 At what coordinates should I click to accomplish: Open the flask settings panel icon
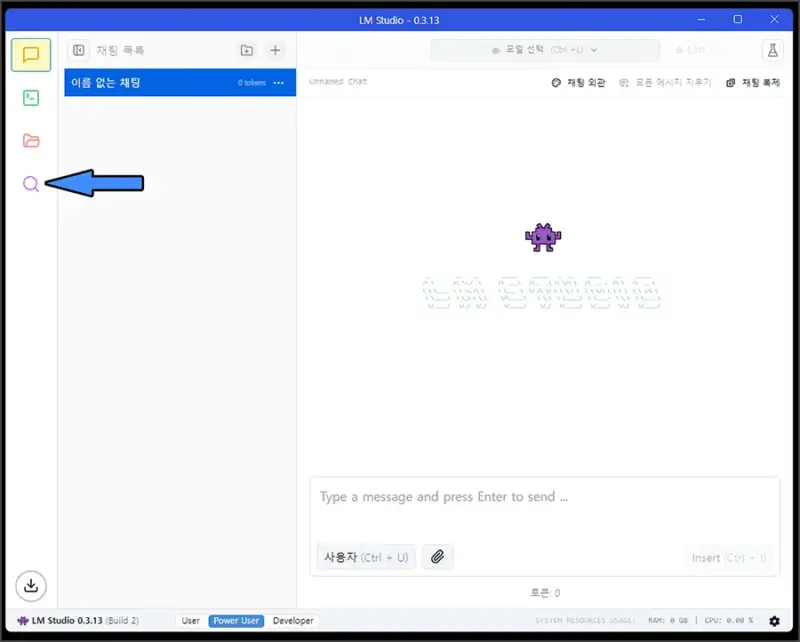(x=772, y=50)
